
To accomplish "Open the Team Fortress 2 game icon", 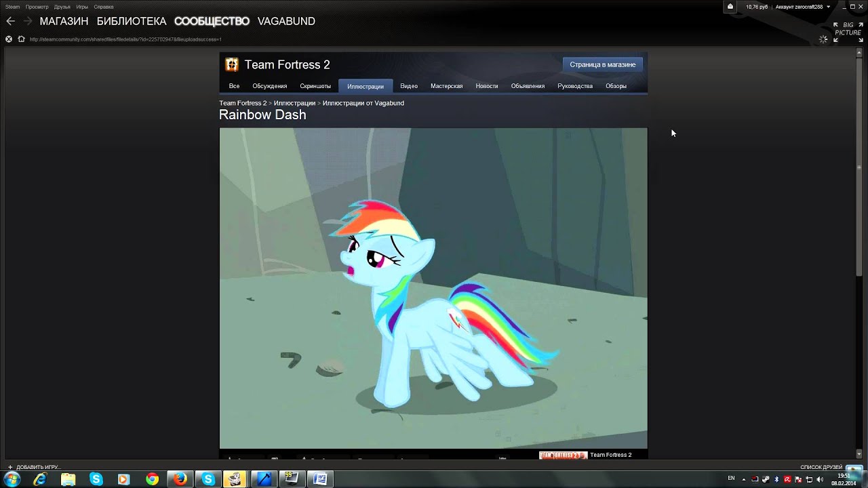I will point(232,64).
